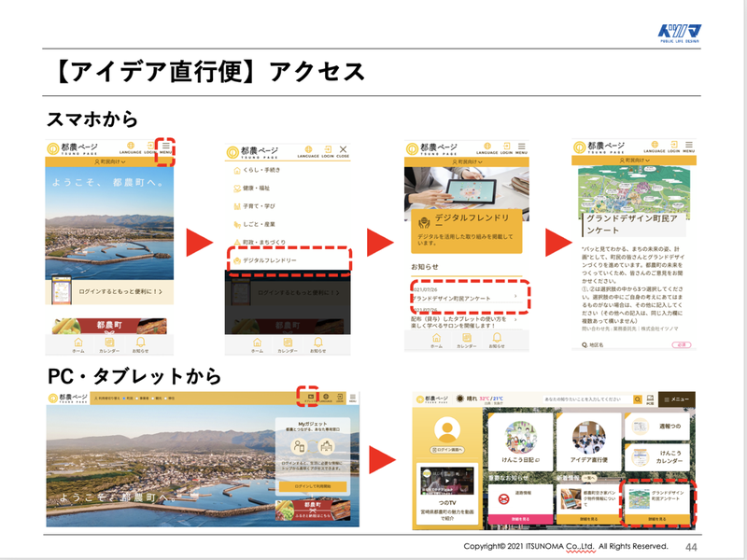The width and height of the screenshot is (747, 560).
Task: Click the user avatar icon on the tablet dashboard
Action: [447, 430]
